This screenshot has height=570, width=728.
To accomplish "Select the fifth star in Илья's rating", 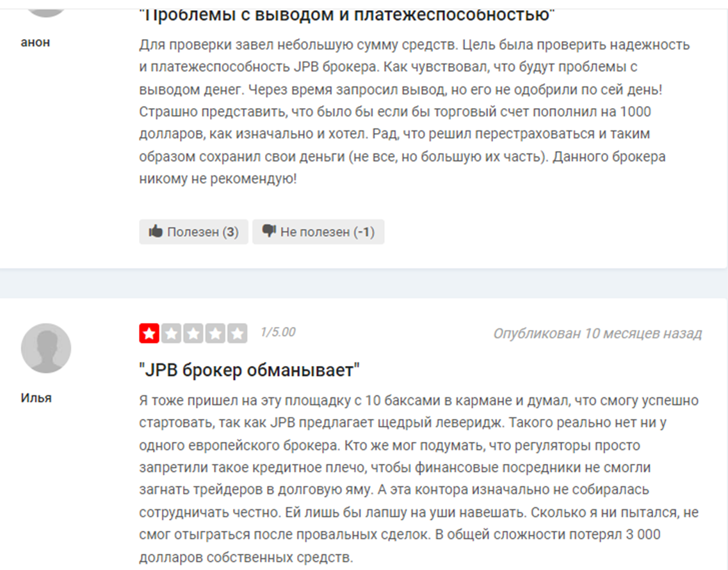I will pos(237,333).
